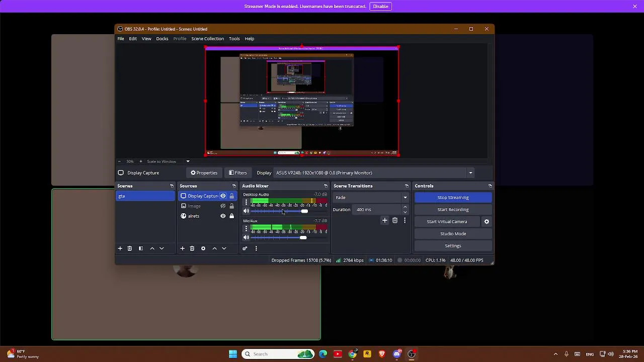Hide the alrets source eye icon
644x362 pixels.
[x=223, y=216]
